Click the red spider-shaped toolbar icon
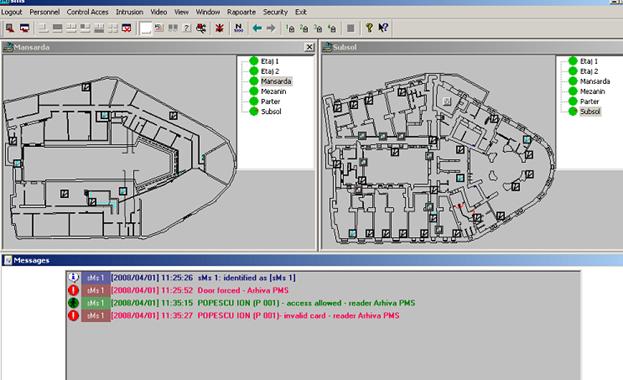Screen dimensions: 623x380 219,28
